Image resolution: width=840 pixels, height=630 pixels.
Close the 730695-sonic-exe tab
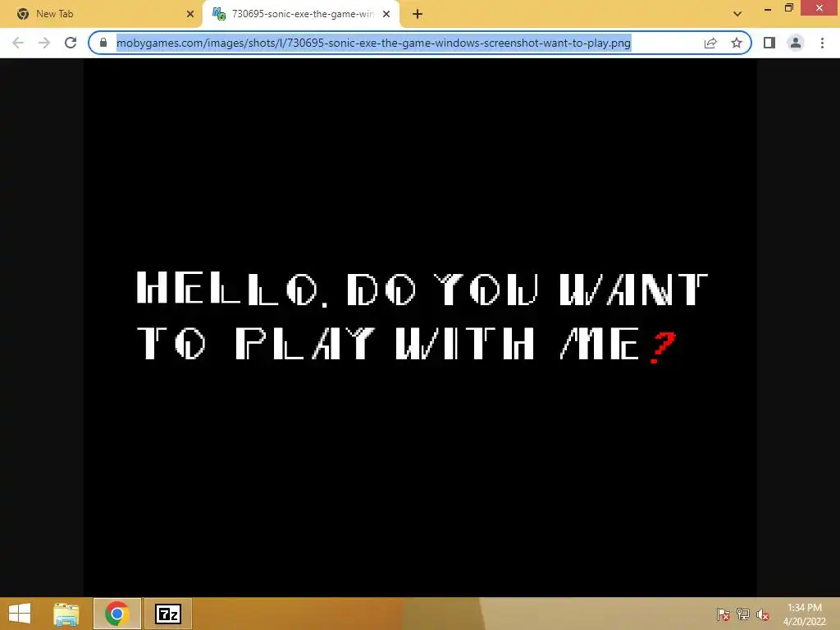(386, 14)
